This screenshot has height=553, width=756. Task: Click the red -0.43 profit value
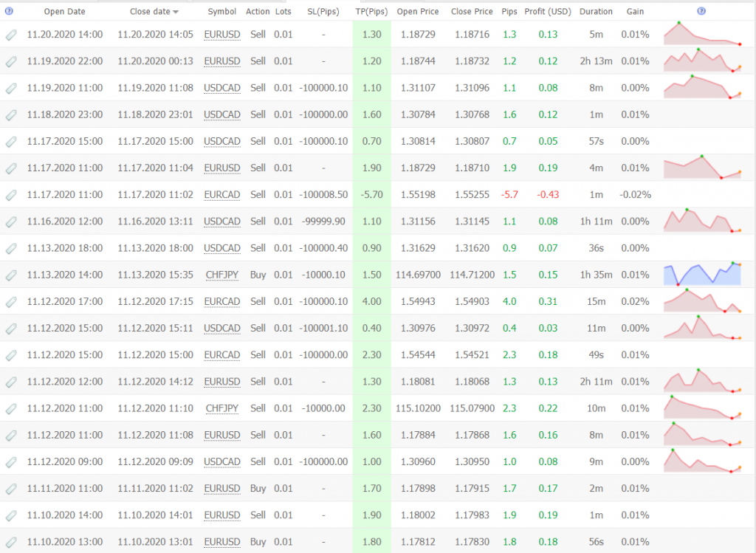coord(547,195)
